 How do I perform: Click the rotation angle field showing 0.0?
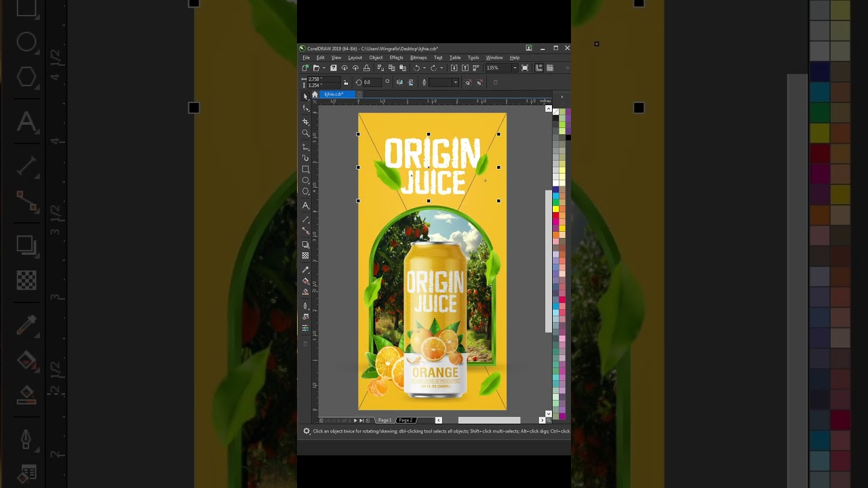372,82
